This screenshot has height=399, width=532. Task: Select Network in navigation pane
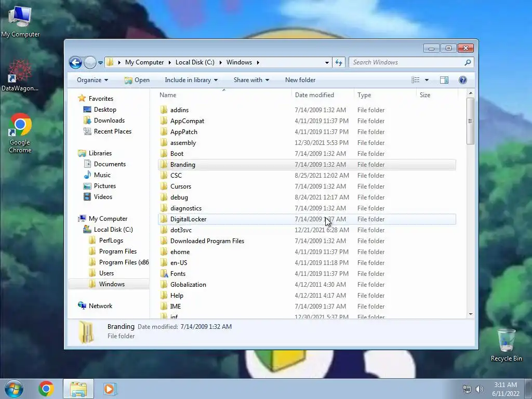(100, 306)
